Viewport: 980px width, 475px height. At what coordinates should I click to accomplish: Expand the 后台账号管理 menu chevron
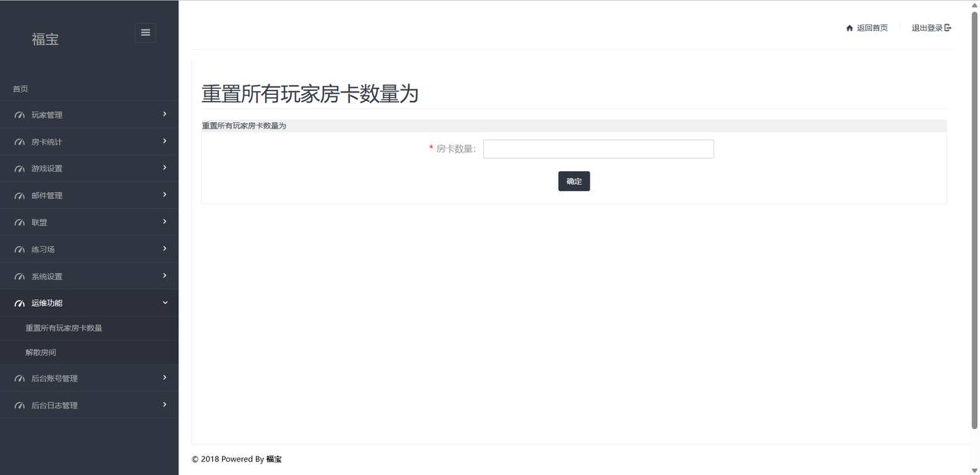point(165,378)
